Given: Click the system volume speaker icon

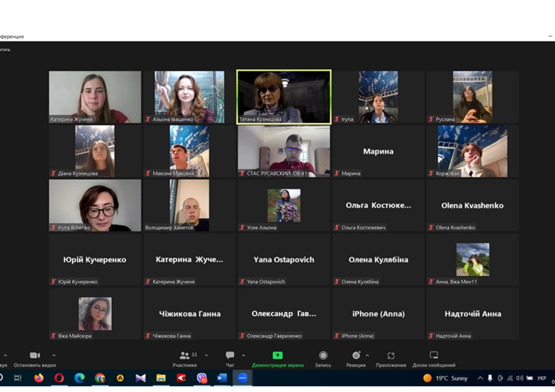Looking at the screenshot, I should click(x=519, y=378).
